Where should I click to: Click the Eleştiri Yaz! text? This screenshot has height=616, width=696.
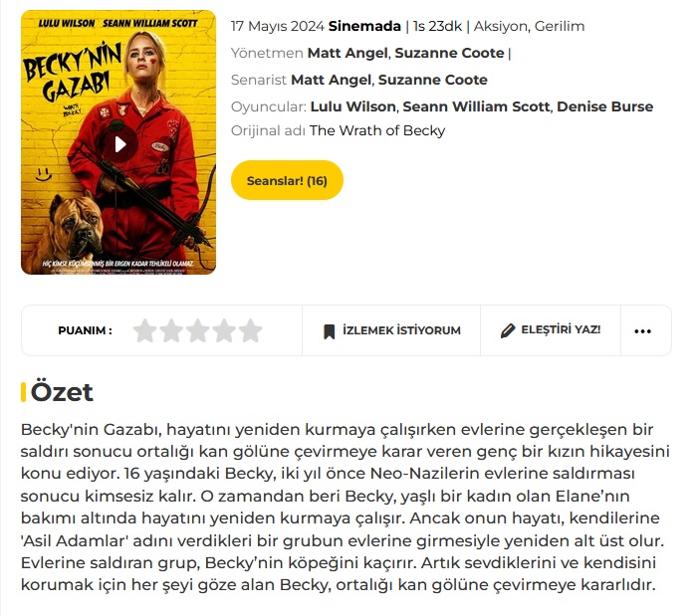[561, 329]
